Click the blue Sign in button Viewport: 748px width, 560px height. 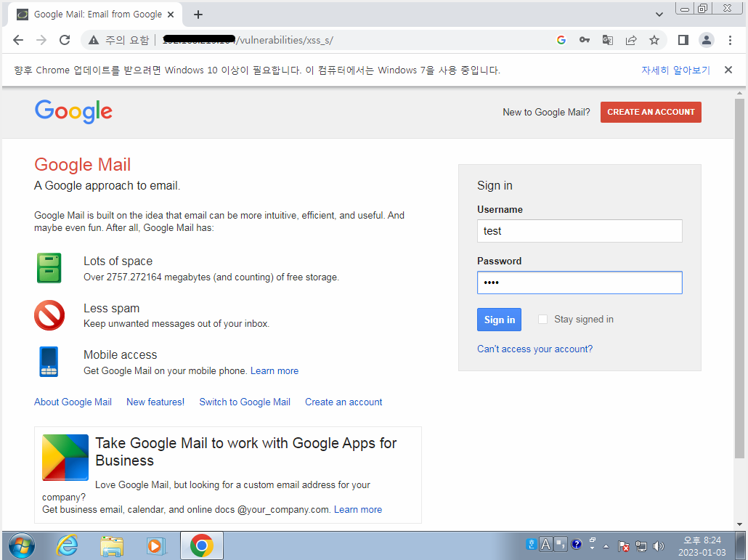499,320
